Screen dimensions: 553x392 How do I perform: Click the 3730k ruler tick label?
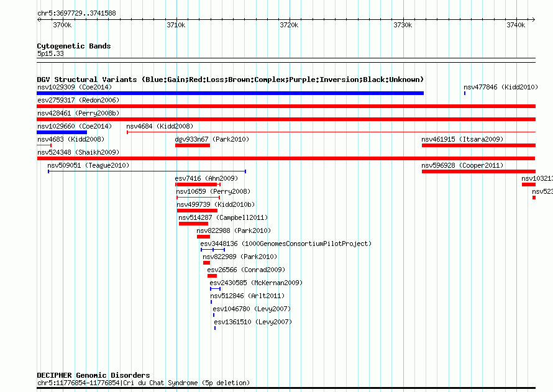click(403, 25)
